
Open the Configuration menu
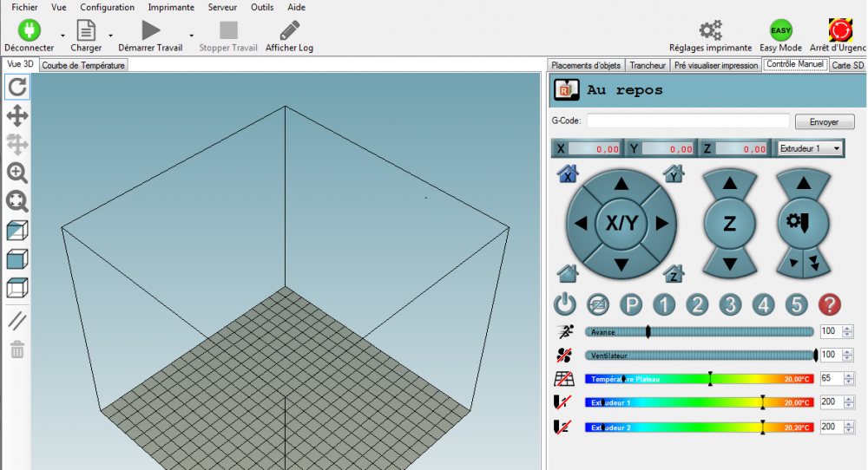tap(108, 7)
